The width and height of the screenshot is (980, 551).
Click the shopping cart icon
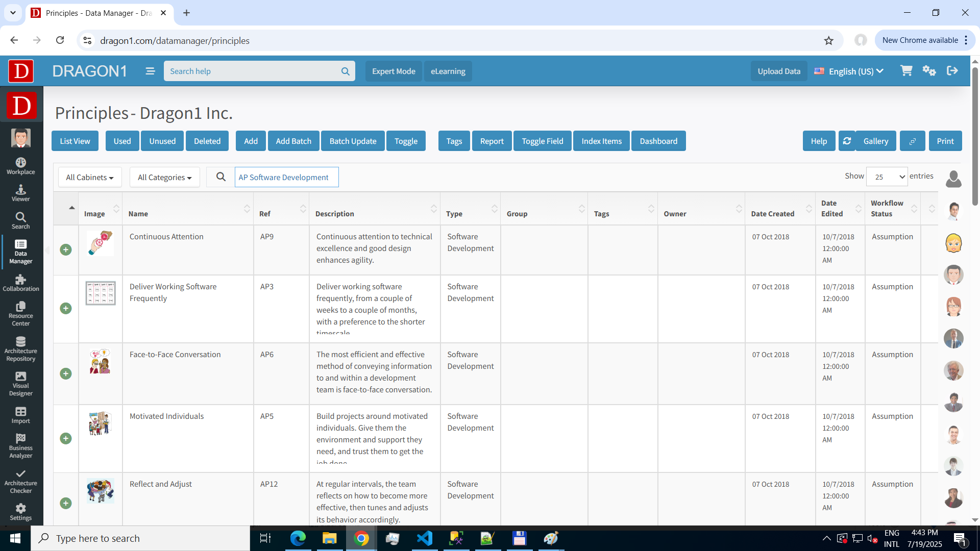coord(906,71)
